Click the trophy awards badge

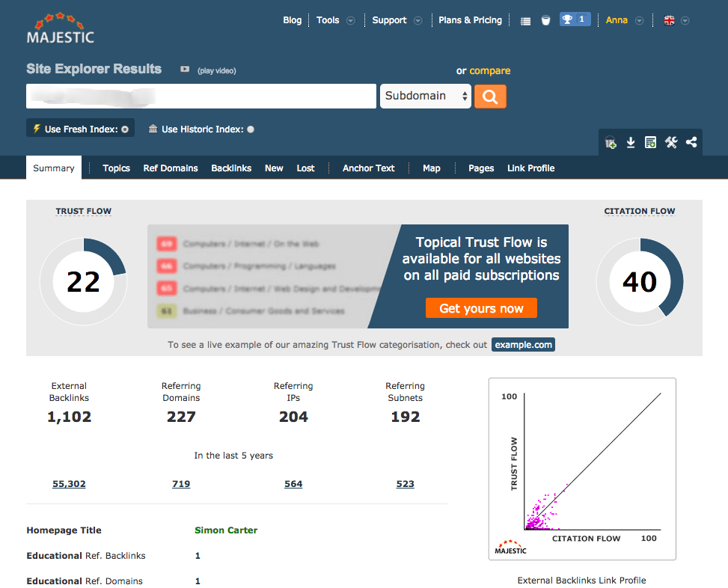pyautogui.click(x=575, y=19)
